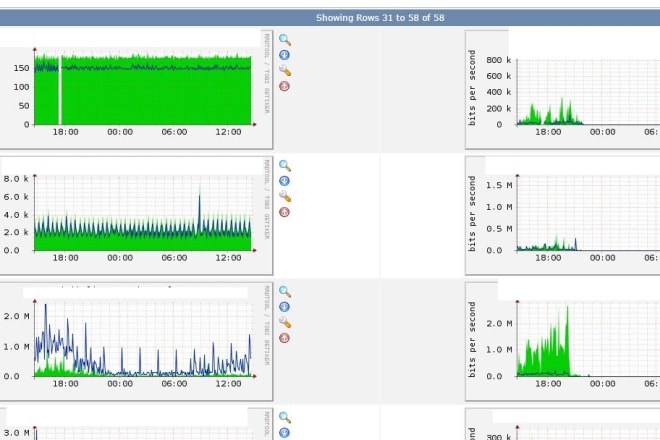
Task: Click the 'Showing Rows 31 to 58 of 58' header
Action: [380, 18]
